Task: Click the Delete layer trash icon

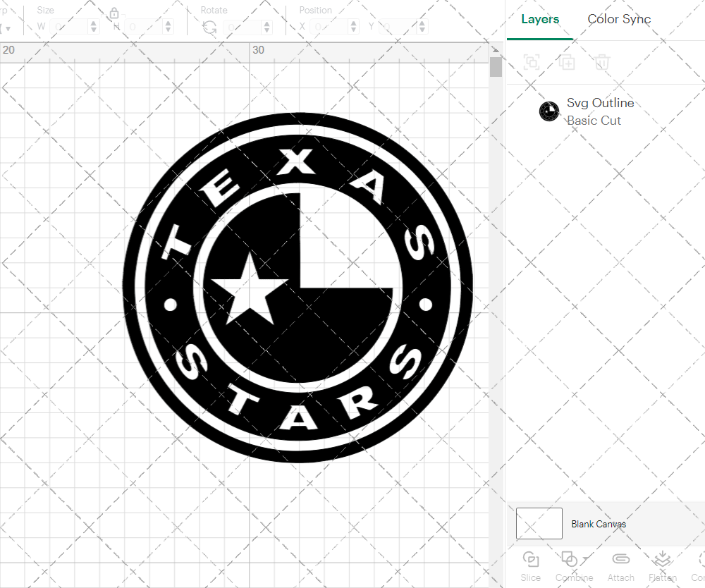Action: pos(602,61)
